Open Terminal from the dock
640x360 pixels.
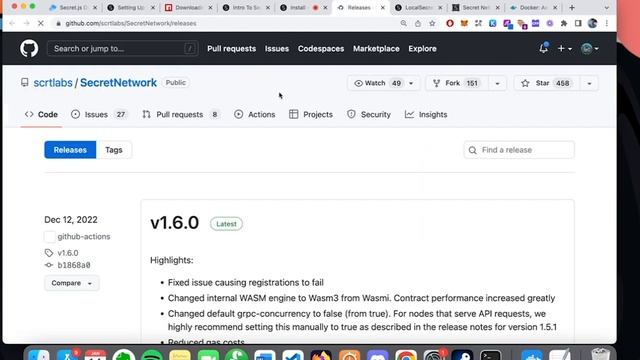[x=490, y=356]
